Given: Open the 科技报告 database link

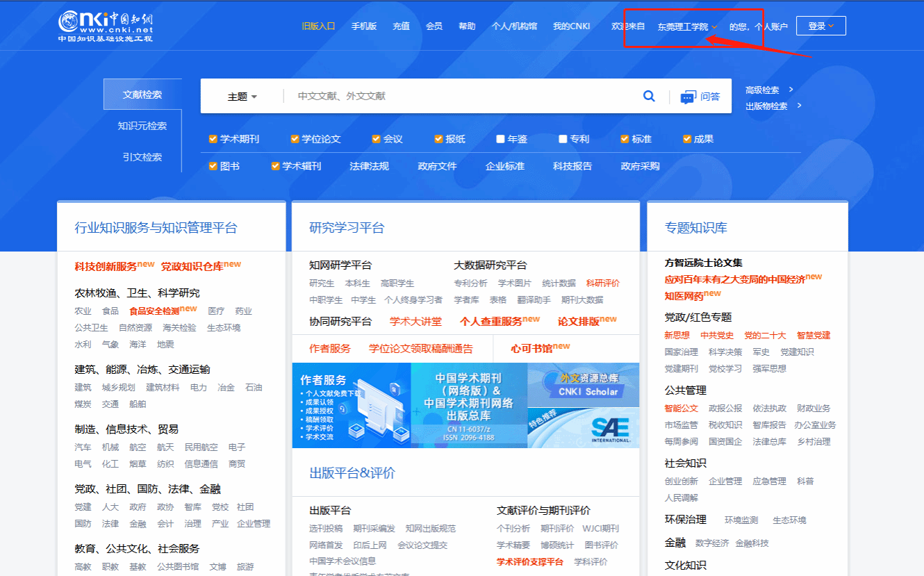Looking at the screenshot, I should coord(572,166).
